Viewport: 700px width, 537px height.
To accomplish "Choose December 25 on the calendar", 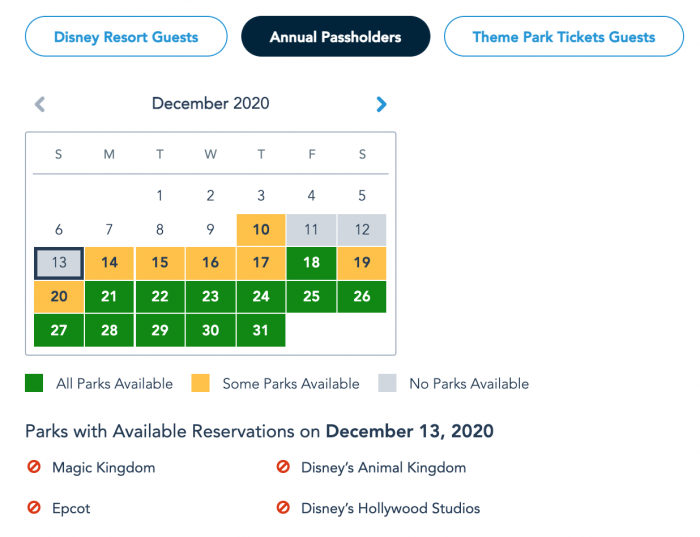I will (x=311, y=296).
